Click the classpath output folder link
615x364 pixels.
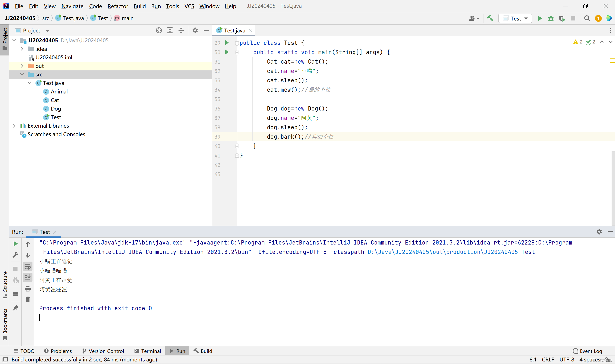pos(442,252)
